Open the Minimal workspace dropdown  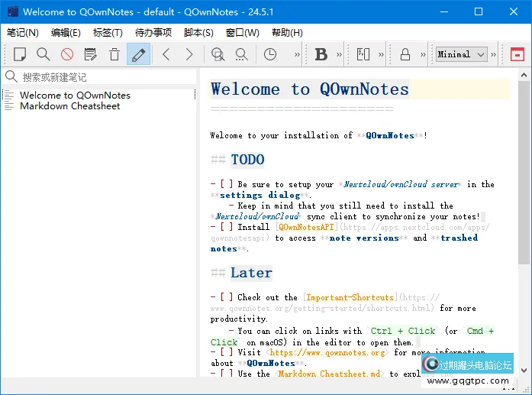461,54
